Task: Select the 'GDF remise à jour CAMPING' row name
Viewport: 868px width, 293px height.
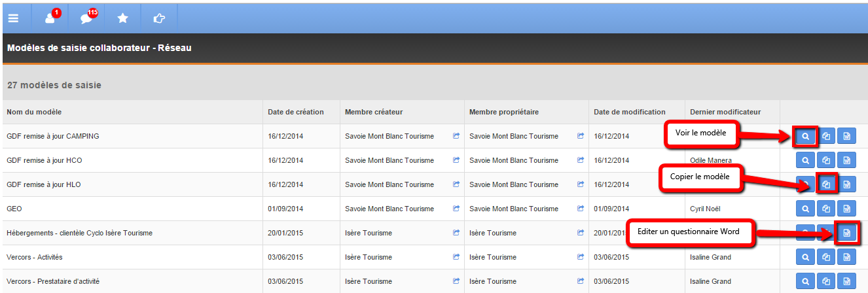Action: coord(52,136)
